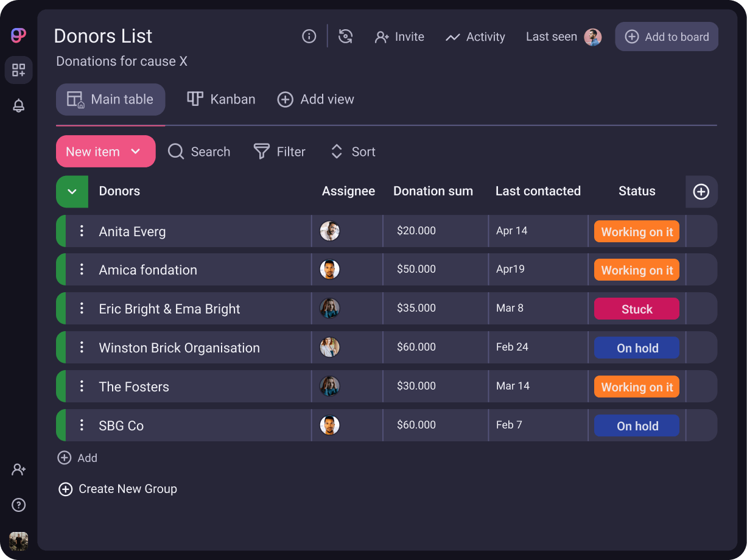This screenshot has height=560, width=747.
Task: Open the Activity log
Action: point(475,37)
